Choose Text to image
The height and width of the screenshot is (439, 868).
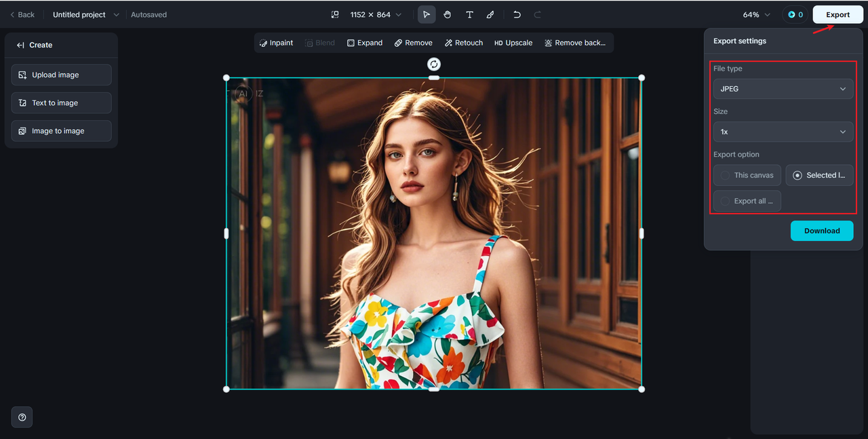point(62,102)
